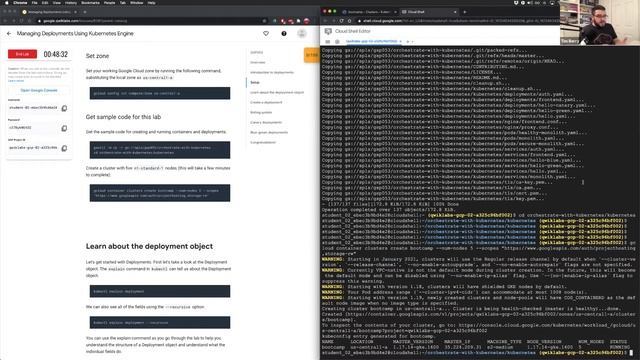This screenshot has height=360, width=640.
Task: Copy the lab password
Action: pyautogui.click(x=64, y=128)
